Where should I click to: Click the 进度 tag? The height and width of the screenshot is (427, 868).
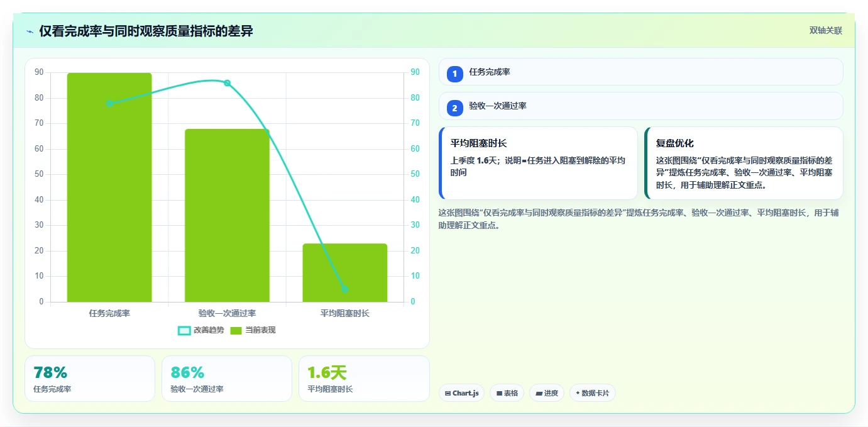[x=547, y=393]
